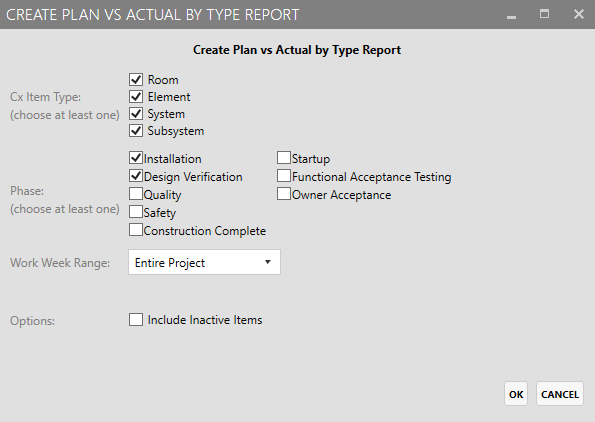
Task: Uncheck the Element checkbox
Action: point(136,97)
